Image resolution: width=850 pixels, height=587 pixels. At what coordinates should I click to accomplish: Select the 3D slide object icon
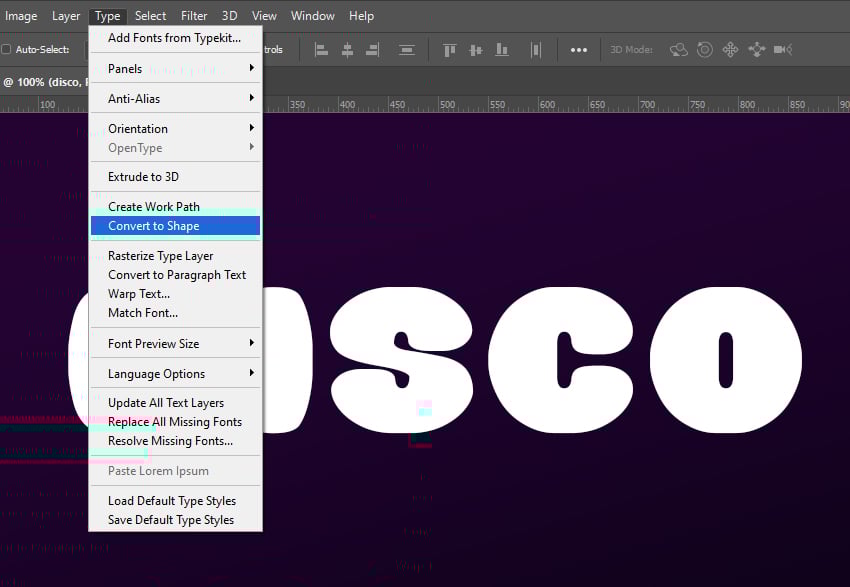tap(757, 50)
